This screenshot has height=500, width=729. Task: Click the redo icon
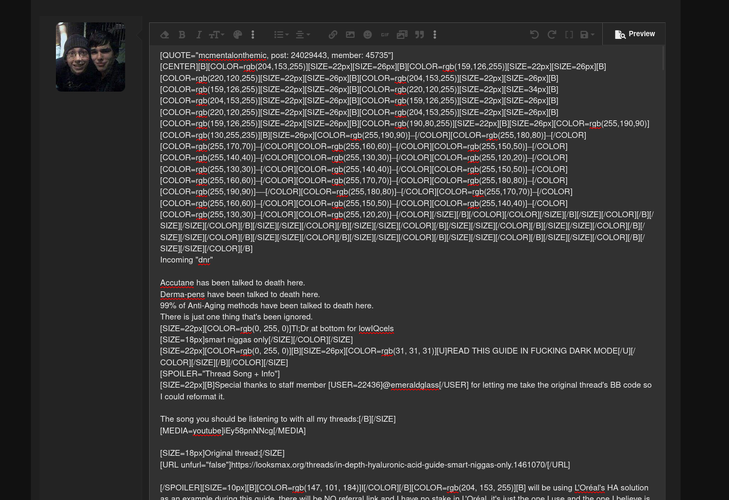point(551,35)
